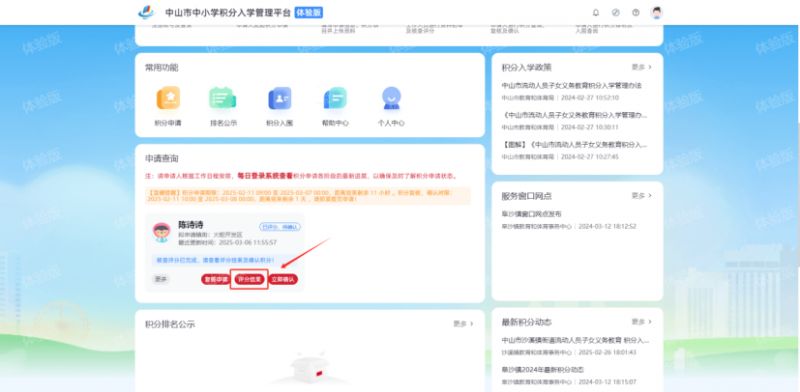
Task: Click platform title 中山市中小学积分入学管理平台
Action: coord(228,13)
